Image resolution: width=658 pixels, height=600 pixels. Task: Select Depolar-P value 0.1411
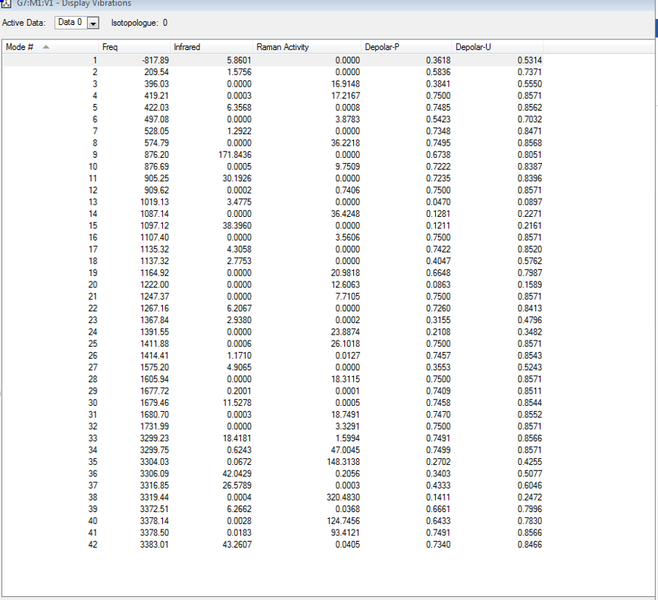[x=438, y=497]
